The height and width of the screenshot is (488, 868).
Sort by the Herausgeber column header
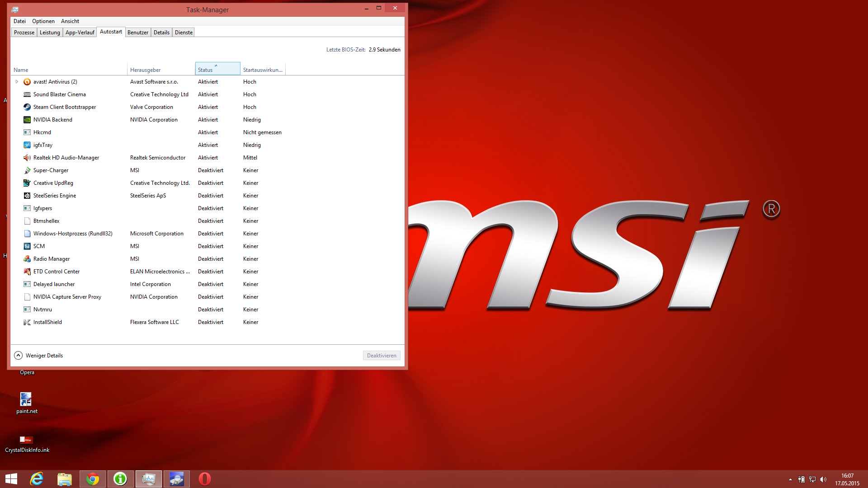(161, 70)
